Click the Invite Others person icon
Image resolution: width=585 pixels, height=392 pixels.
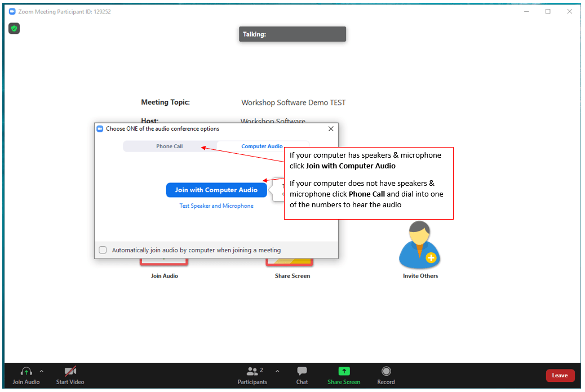420,244
